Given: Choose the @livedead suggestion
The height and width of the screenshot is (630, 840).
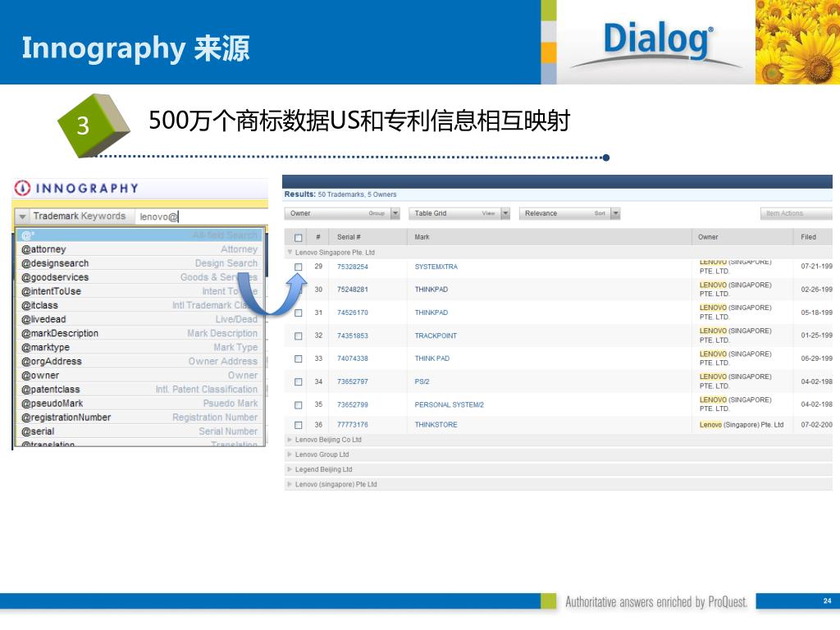Looking at the screenshot, I should [139, 319].
